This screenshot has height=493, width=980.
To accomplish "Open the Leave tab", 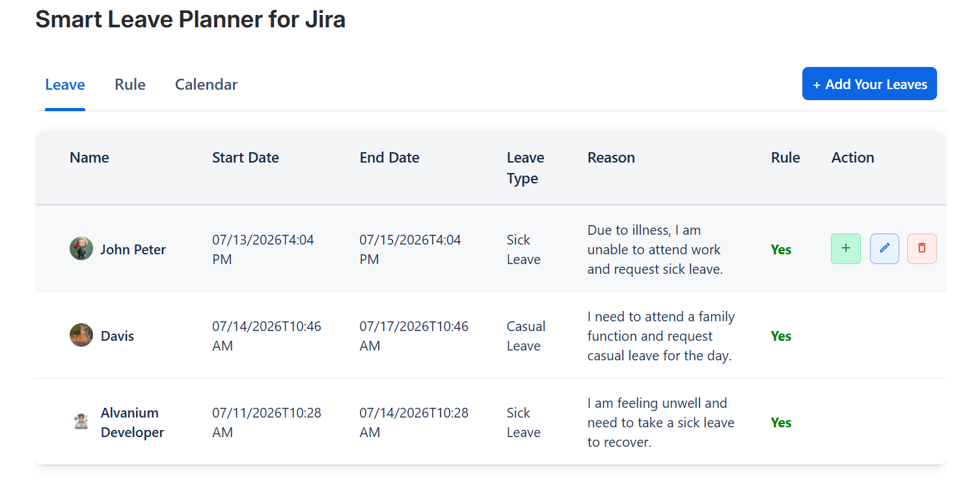I will [65, 85].
